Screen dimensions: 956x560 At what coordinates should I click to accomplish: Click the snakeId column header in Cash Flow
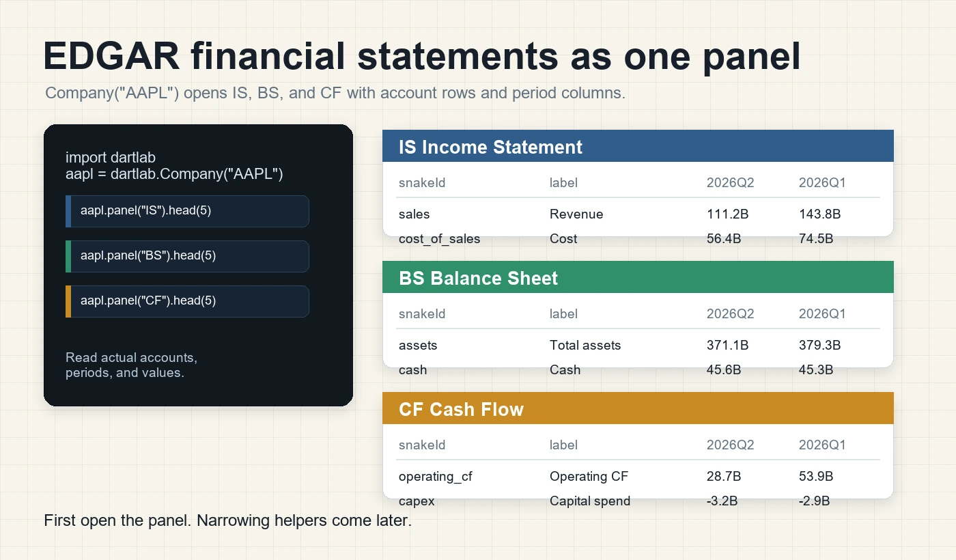422,445
